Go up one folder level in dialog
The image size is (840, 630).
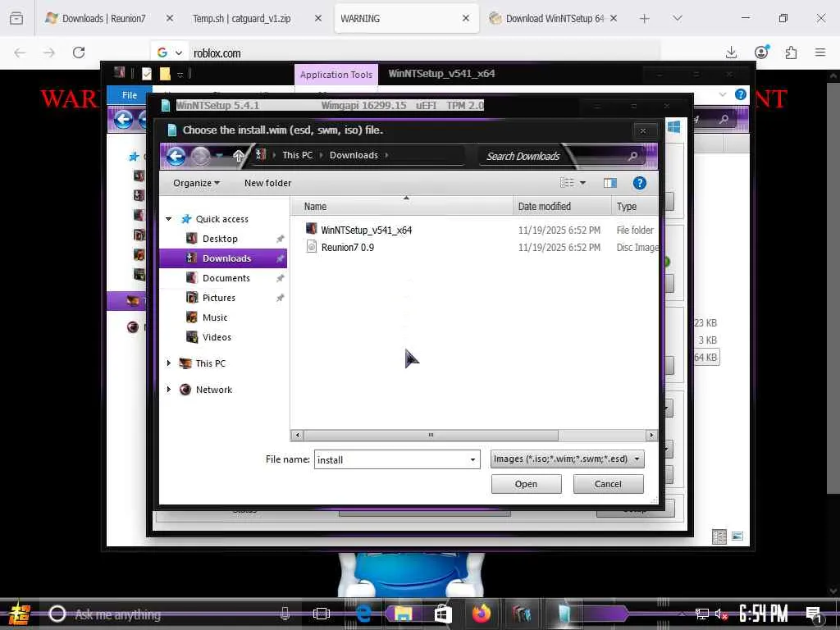[239, 156]
